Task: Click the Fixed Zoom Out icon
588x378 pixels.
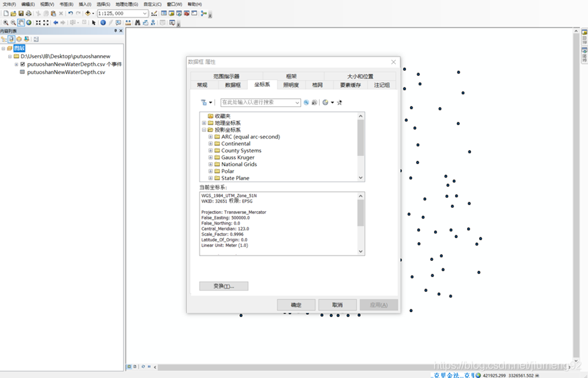Action: point(46,22)
